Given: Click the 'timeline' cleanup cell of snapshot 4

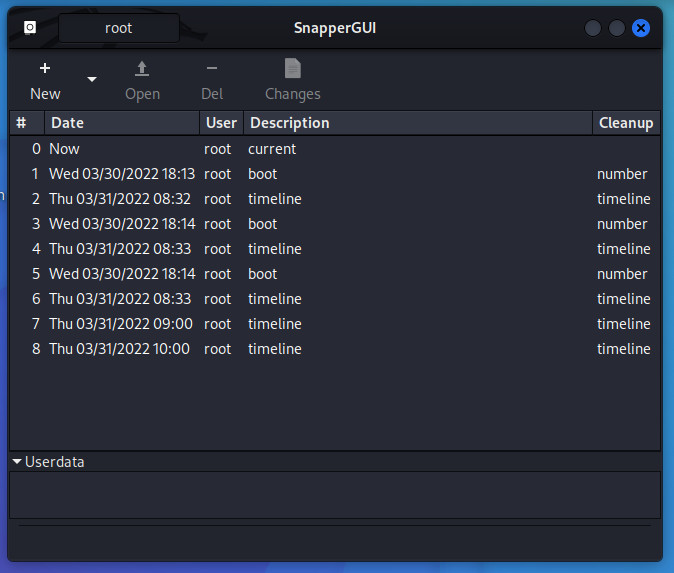Looking at the screenshot, I should (x=624, y=249).
